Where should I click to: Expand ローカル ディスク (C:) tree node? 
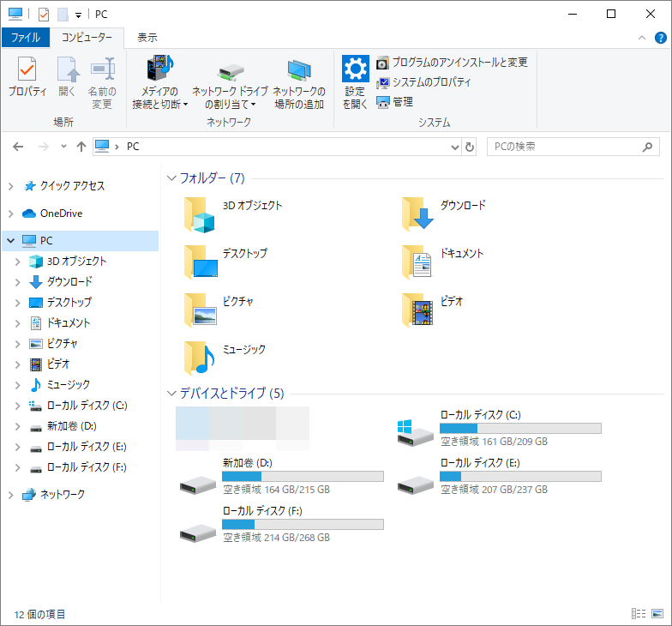coord(17,406)
